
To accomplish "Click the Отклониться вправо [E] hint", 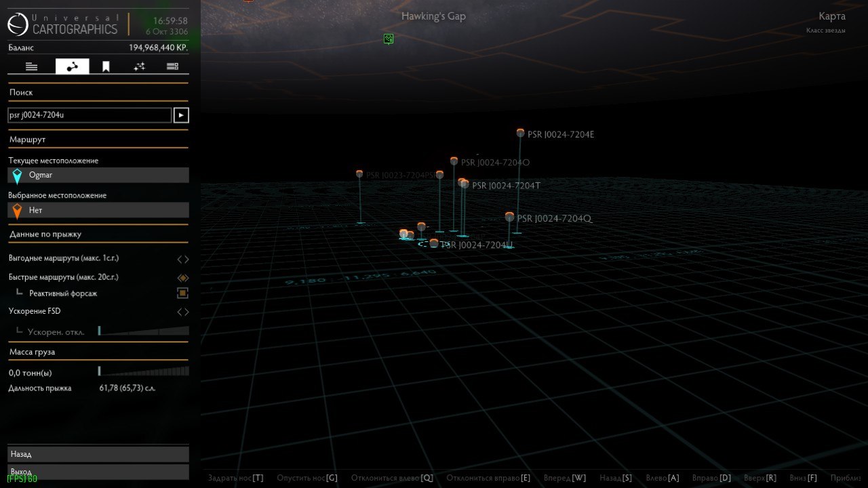I will pyautogui.click(x=488, y=479).
